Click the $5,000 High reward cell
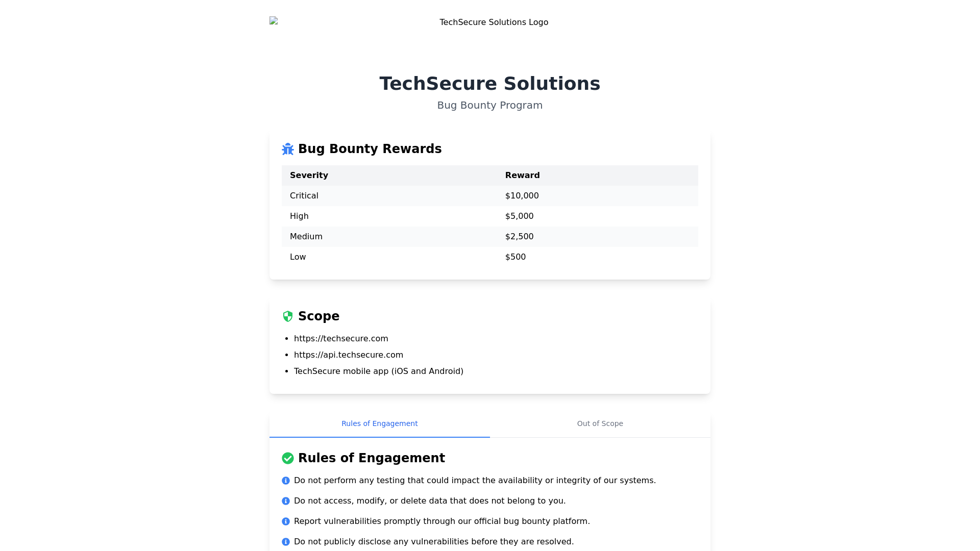Image resolution: width=980 pixels, height=551 pixels. click(x=519, y=216)
